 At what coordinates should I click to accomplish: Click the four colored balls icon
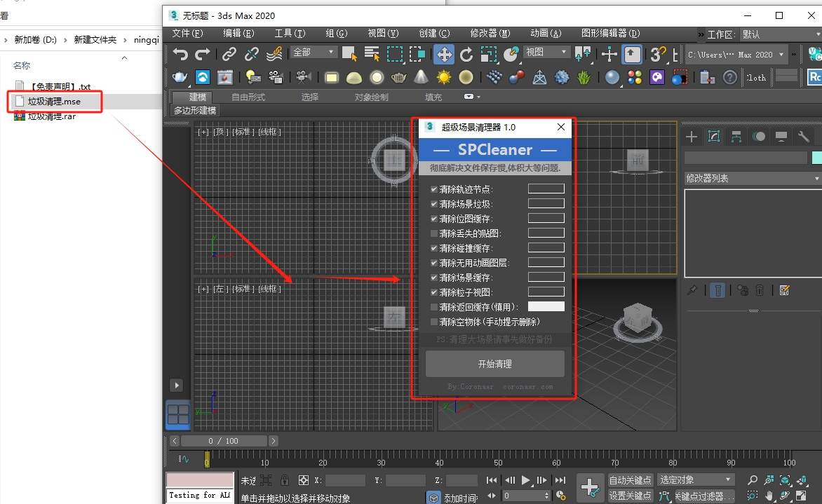tap(634, 78)
